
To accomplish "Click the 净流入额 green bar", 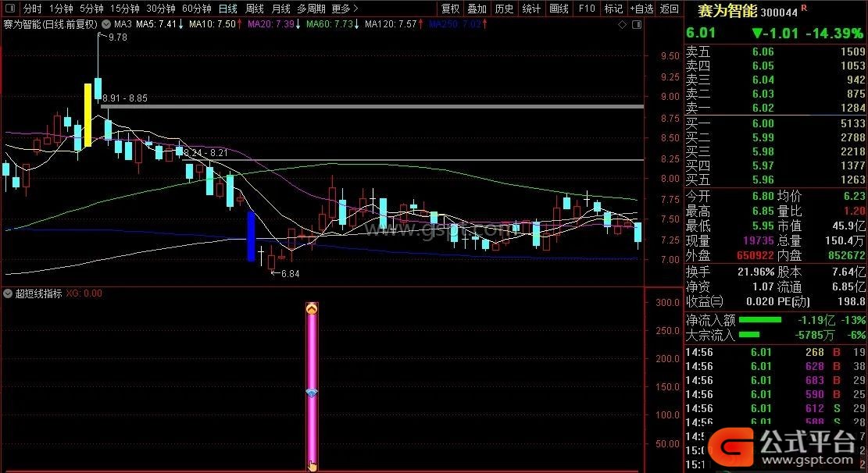I will pos(760,320).
